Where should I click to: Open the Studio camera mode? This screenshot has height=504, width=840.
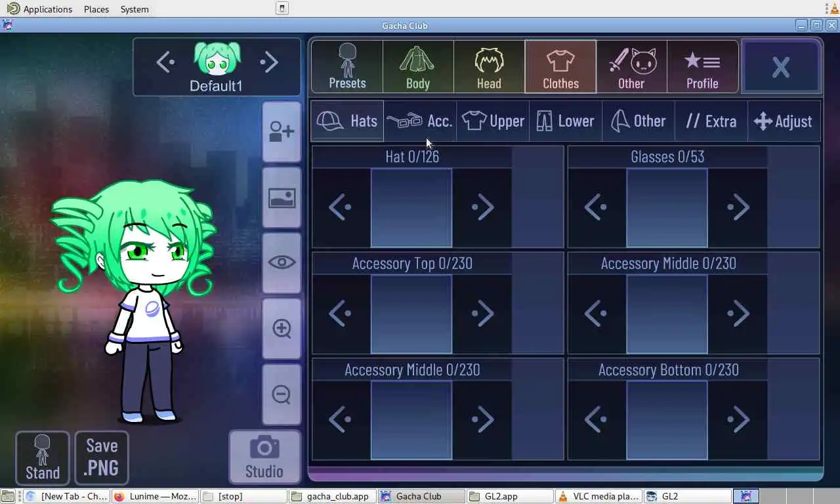[264, 457]
